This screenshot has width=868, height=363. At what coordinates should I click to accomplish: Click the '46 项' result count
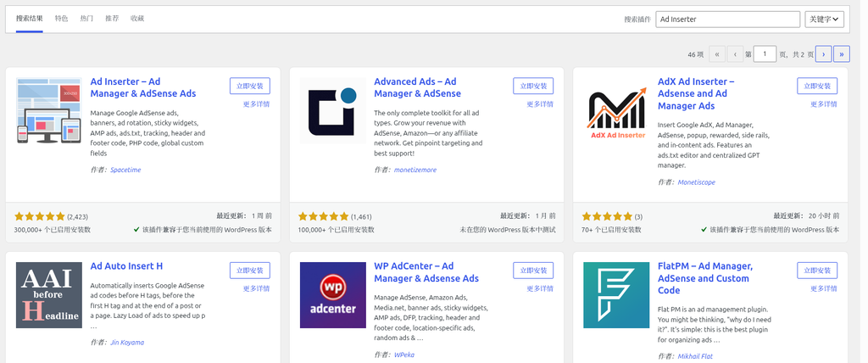[695, 54]
